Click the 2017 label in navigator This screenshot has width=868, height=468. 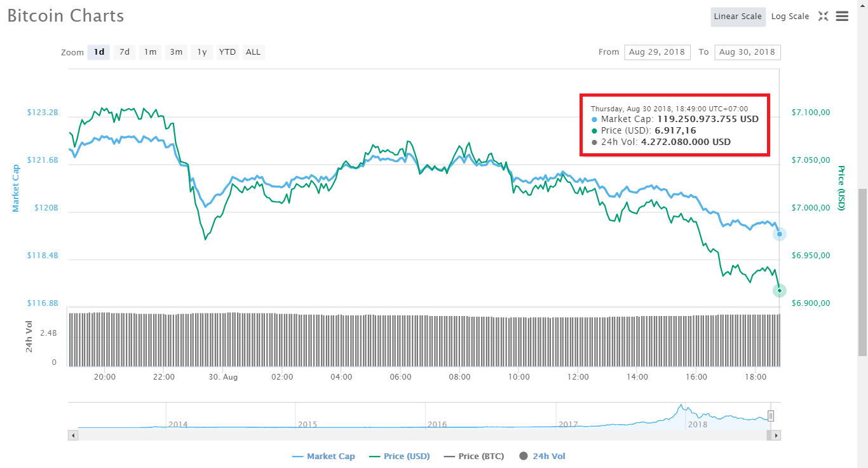(x=567, y=424)
